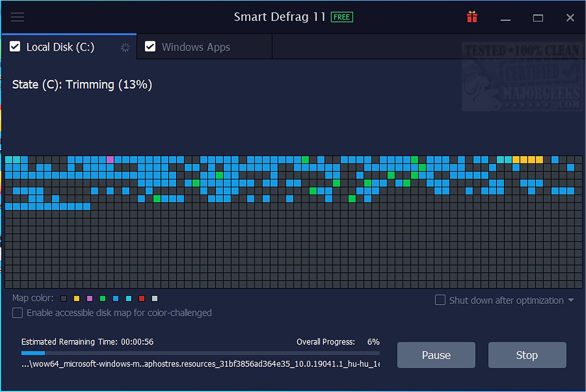Enable Shut down after optimization checkbox
The height and width of the screenshot is (392, 586).
coord(440,300)
